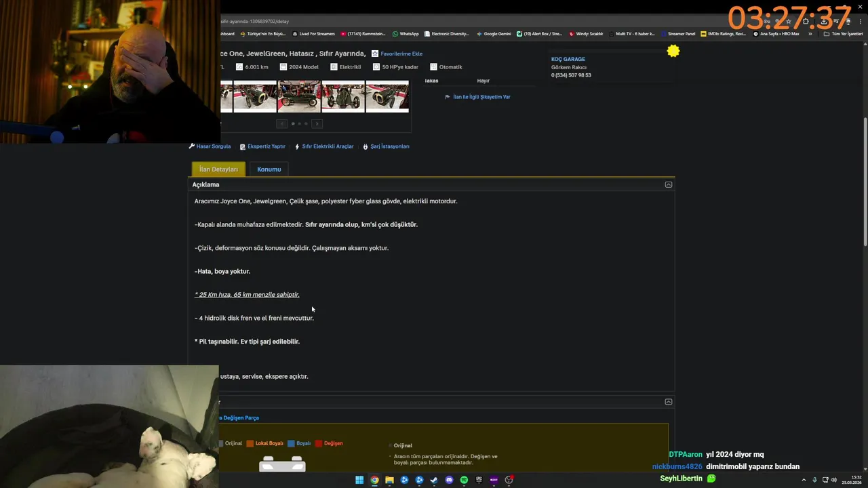868x488 pixels.
Task: Click the Favorilerime Ekle link
Action: point(401,54)
